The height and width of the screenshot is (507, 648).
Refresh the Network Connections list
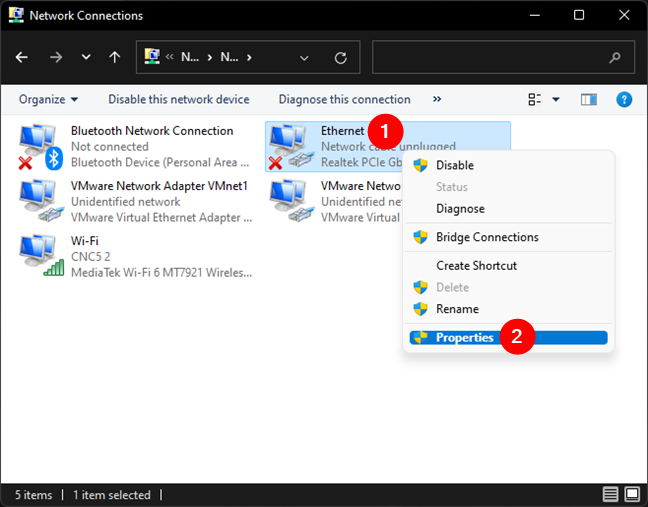click(340, 58)
